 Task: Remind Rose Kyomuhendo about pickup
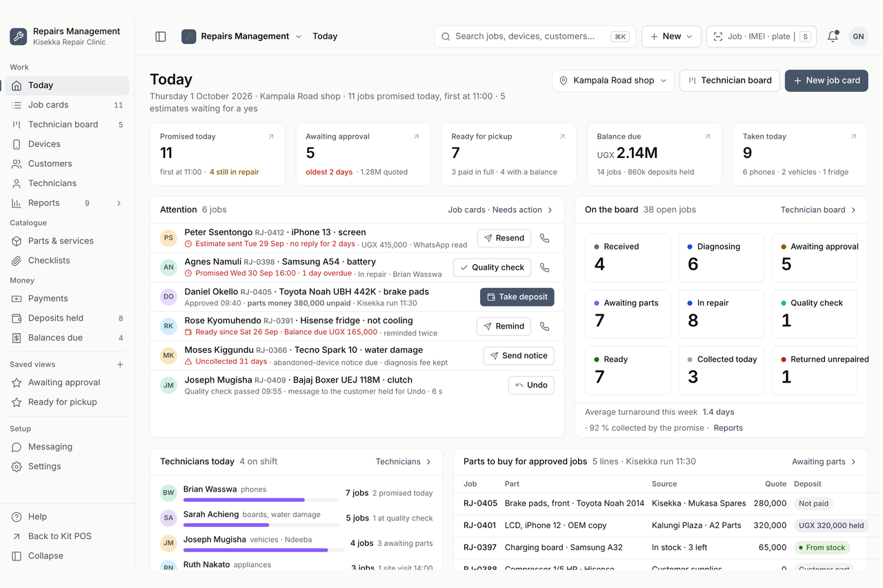tap(504, 326)
